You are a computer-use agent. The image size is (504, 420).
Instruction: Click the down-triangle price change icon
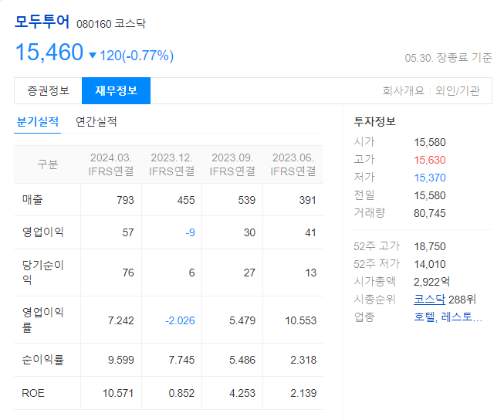click(93, 56)
